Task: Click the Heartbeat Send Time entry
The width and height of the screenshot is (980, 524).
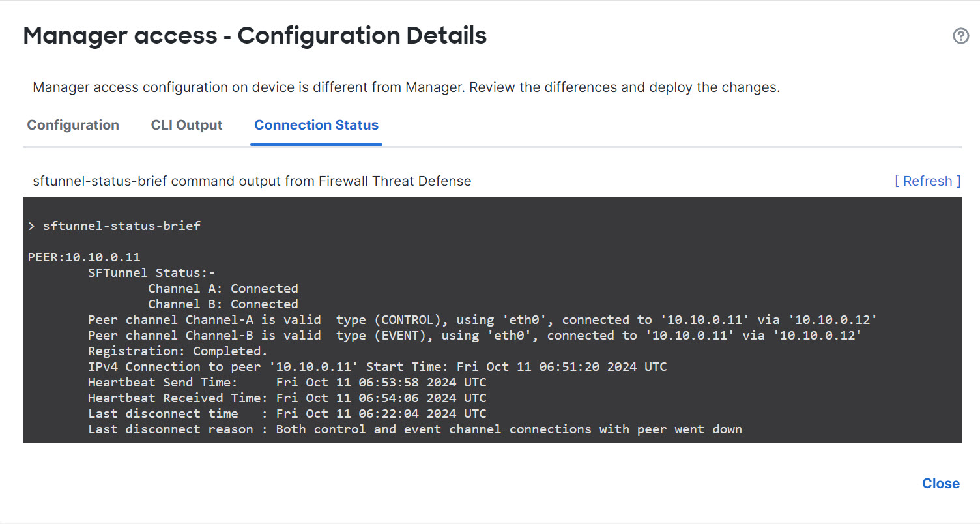Action: coord(287,382)
